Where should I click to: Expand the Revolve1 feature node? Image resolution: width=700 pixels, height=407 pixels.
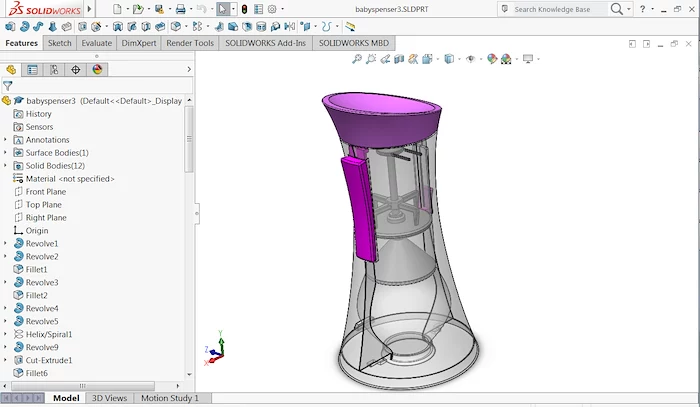tap(5, 244)
